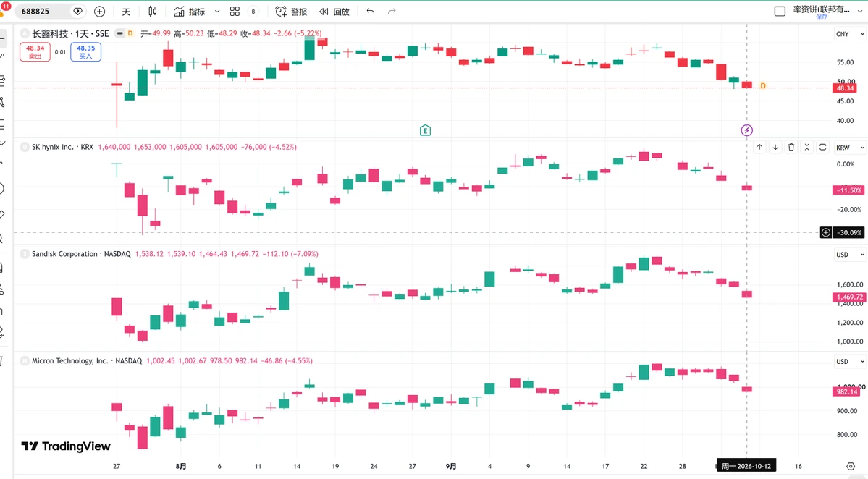Maximize the SK hynix pane
The image size is (868, 479).
pos(822,147)
